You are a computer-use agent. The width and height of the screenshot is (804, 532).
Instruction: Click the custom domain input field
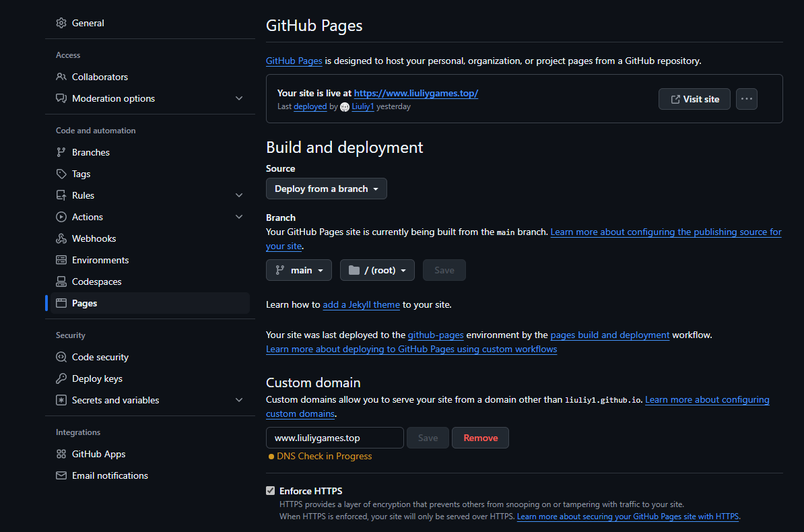coord(335,438)
